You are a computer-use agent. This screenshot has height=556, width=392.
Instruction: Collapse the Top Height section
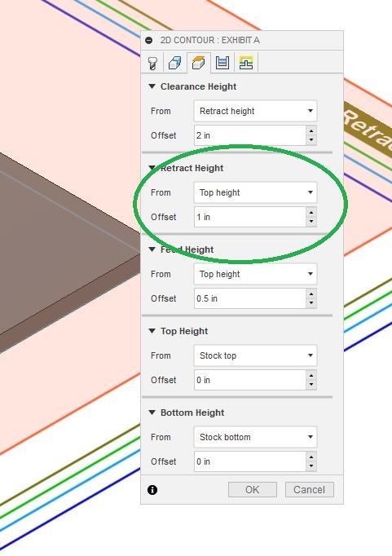point(152,331)
